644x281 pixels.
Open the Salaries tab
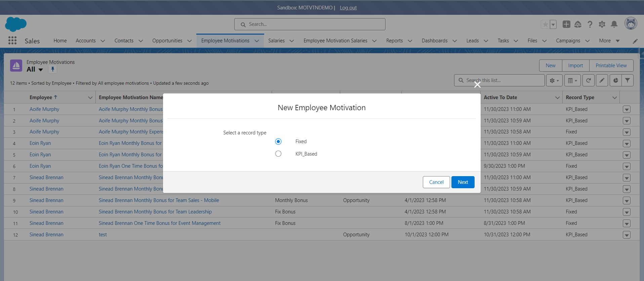276,41
